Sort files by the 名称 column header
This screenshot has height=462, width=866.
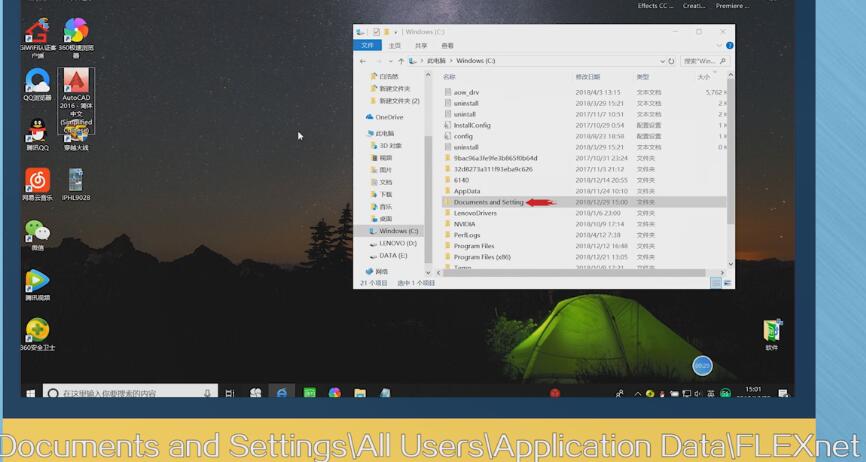pos(450,76)
